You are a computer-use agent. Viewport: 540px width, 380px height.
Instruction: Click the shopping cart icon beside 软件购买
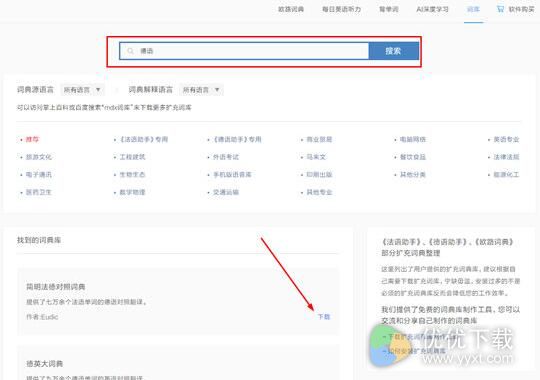pyautogui.click(x=500, y=9)
